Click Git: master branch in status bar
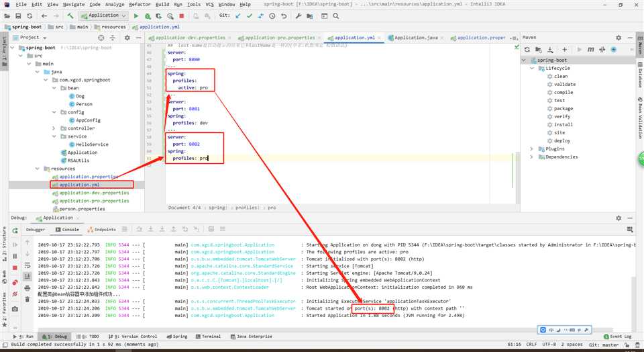This screenshot has width=644, height=352. 604,345
